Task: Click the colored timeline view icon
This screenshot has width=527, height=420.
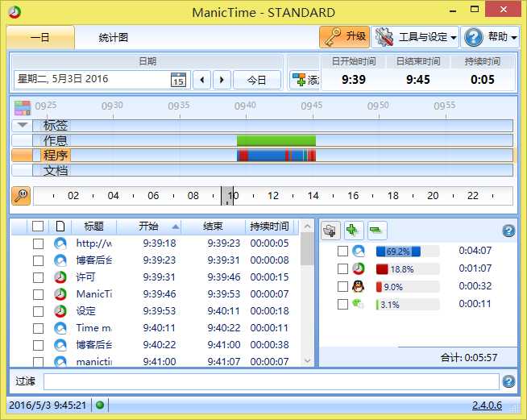Action: point(23,108)
